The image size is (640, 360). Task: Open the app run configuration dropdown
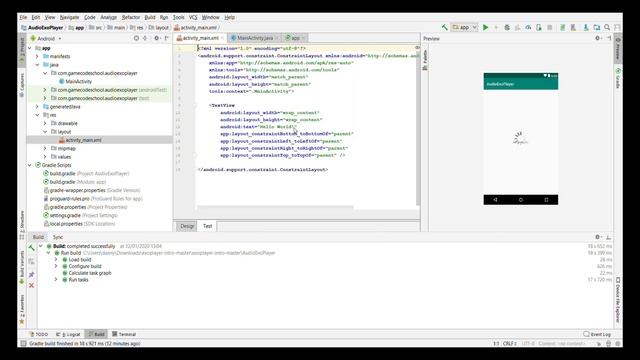click(x=464, y=27)
